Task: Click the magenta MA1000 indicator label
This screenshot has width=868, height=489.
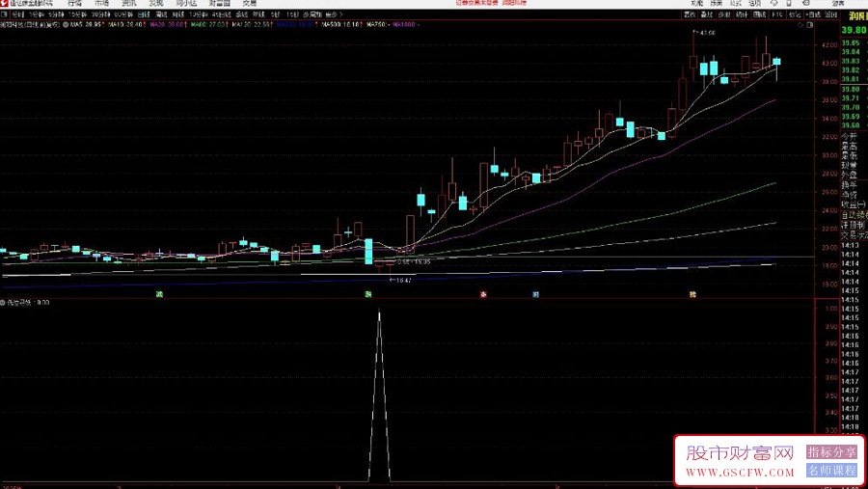Action: pyautogui.click(x=406, y=25)
